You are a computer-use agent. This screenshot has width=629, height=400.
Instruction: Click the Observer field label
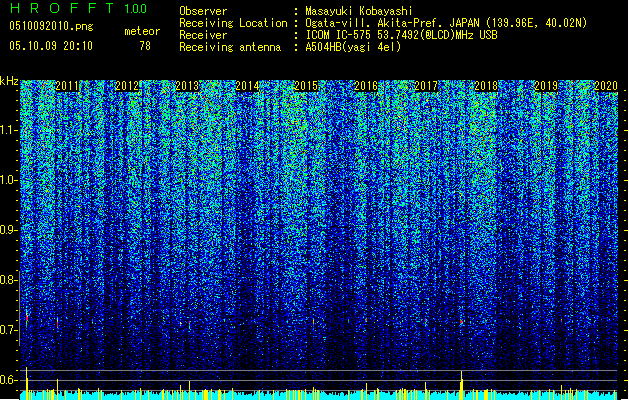tap(203, 11)
